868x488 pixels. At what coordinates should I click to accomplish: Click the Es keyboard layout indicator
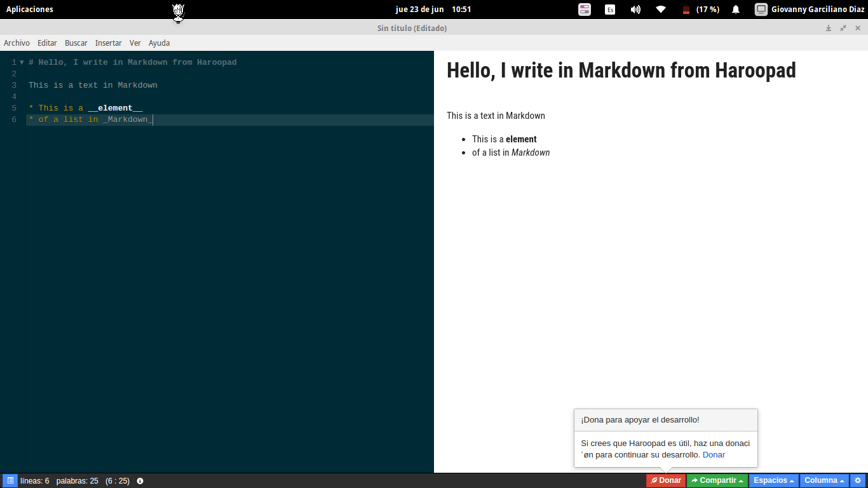point(610,10)
